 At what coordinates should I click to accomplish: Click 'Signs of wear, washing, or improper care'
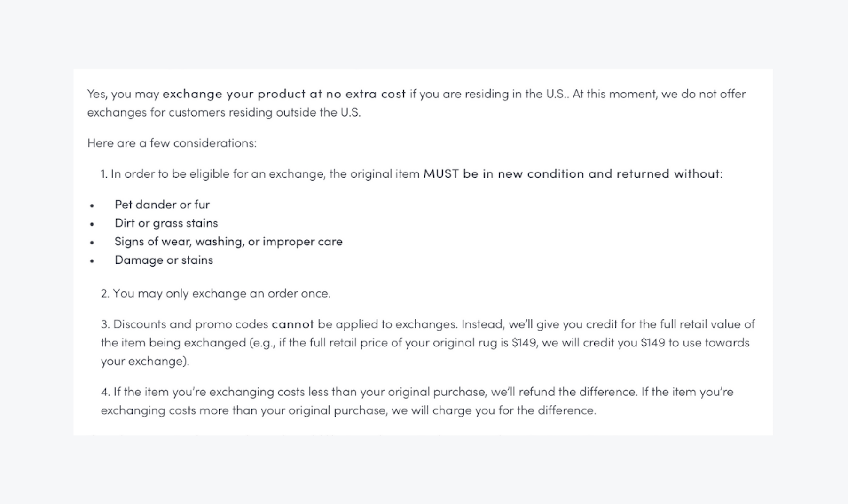[228, 241]
